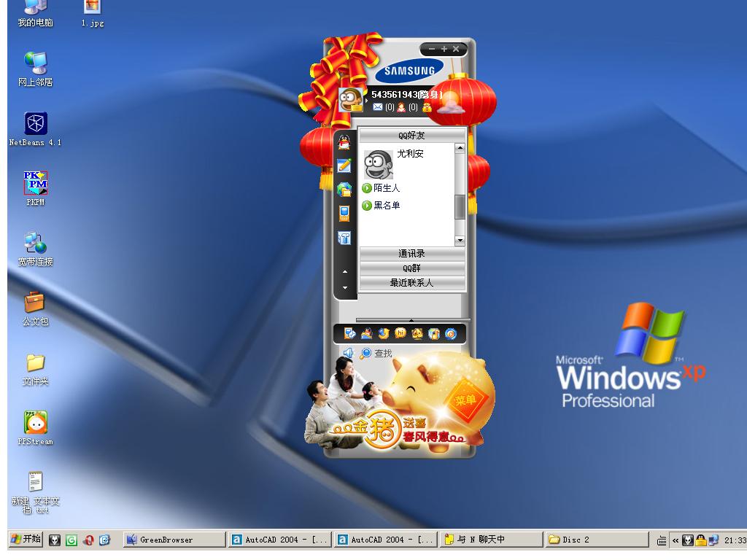The height and width of the screenshot is (560, 747).
Task: Switch to the QQ群 tab
Action: coord(411,268)
